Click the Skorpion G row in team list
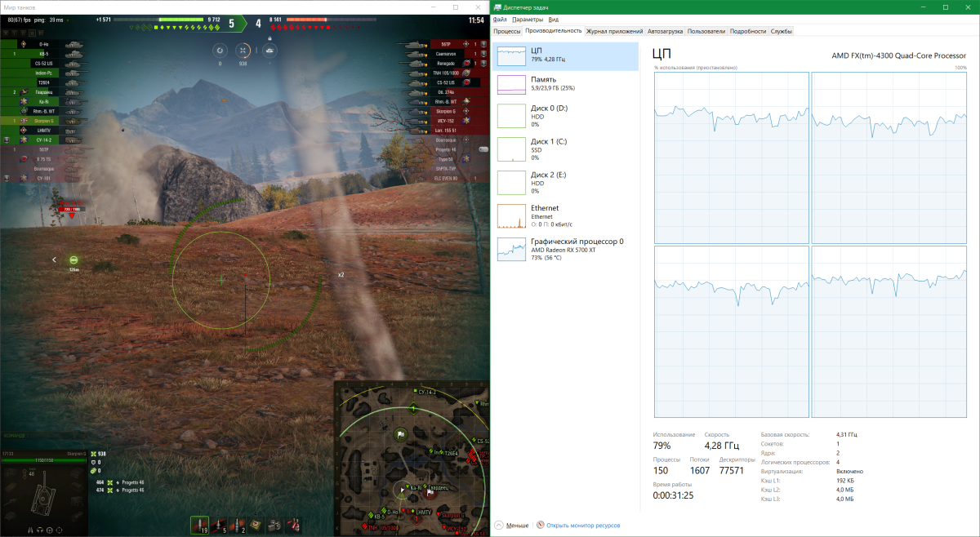The height and width of the screenshot is (537, 980). (x=42, y=120)
